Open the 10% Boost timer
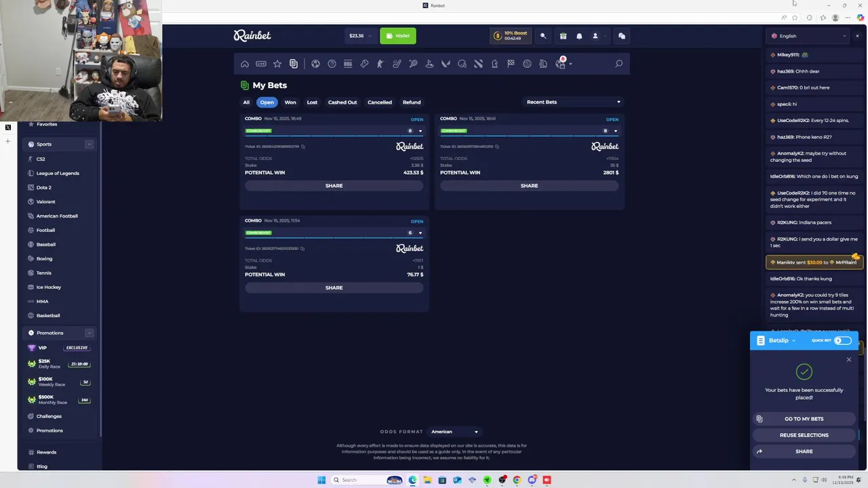 (512, 36)
